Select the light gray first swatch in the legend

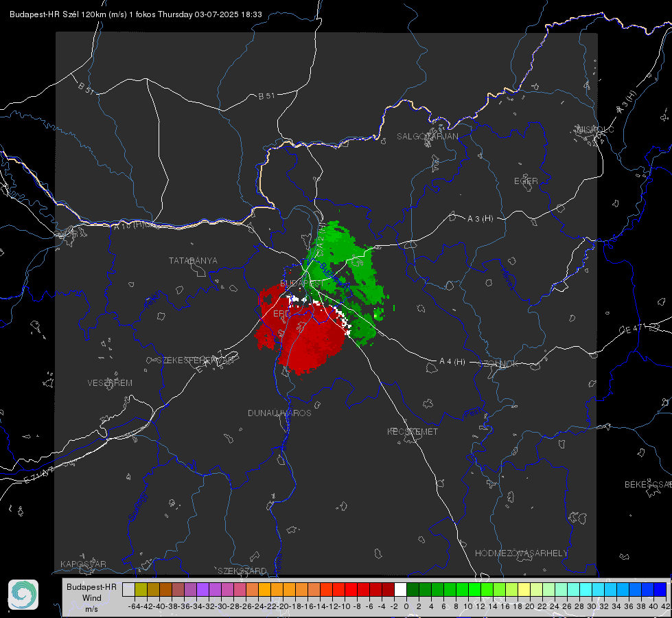128,589
